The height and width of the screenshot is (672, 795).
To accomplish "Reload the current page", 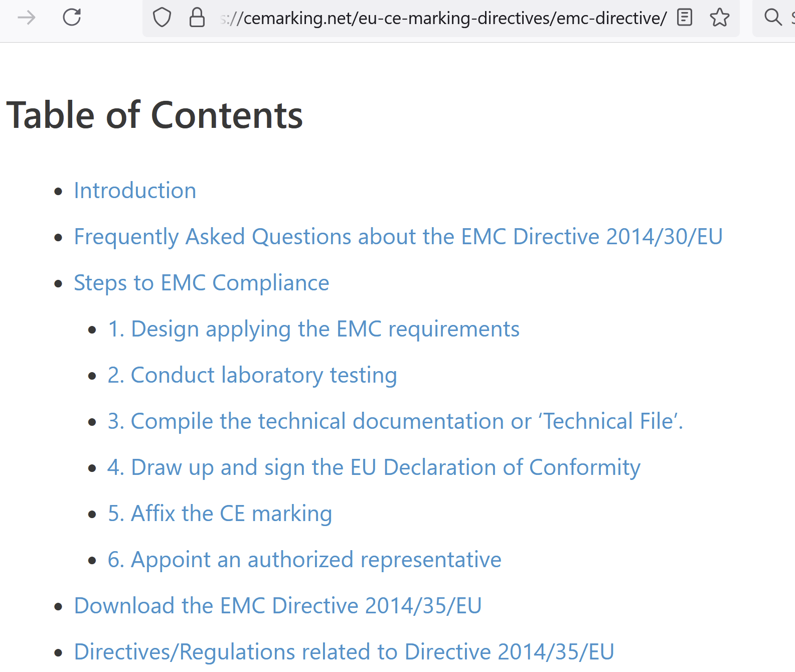I will (72, 18).
